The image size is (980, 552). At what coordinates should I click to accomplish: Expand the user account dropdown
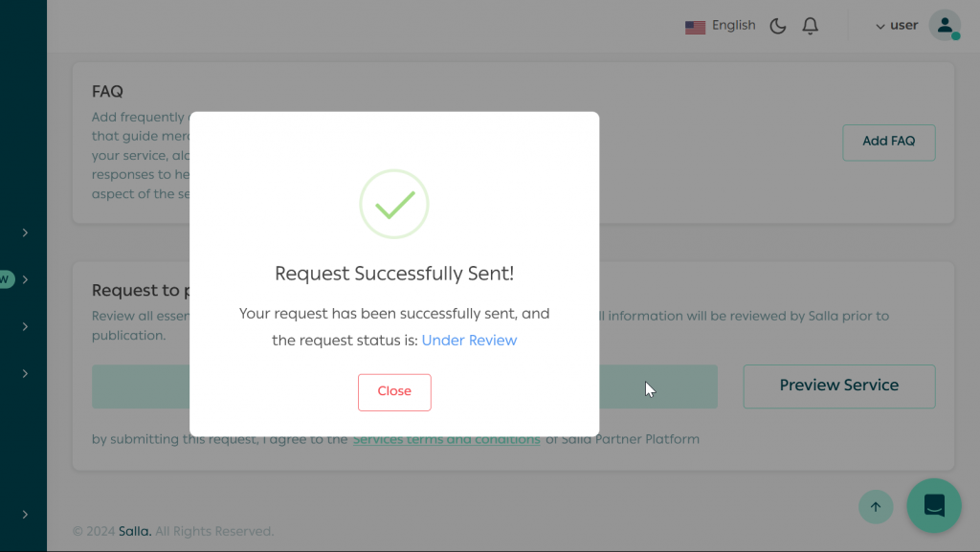tap(897, 26)
